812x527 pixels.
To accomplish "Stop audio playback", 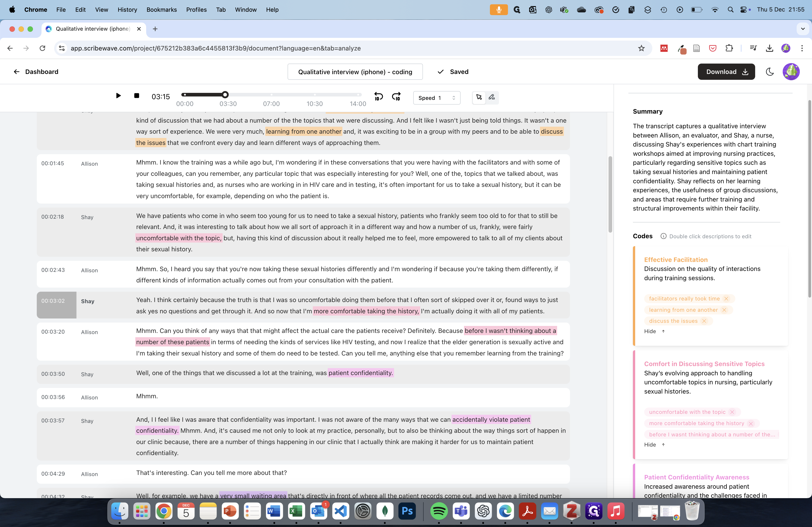I will 136,96.
